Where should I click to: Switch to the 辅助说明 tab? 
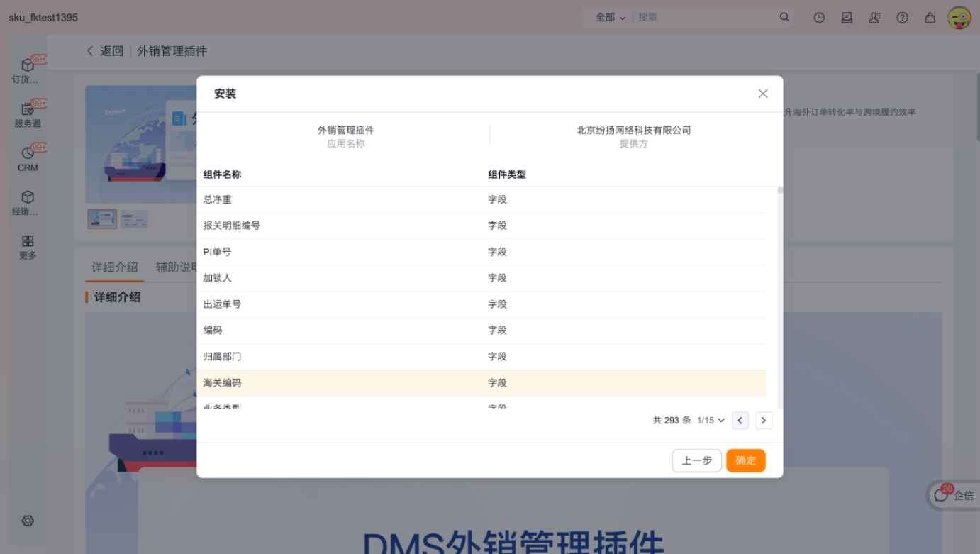tap(177, 267)
